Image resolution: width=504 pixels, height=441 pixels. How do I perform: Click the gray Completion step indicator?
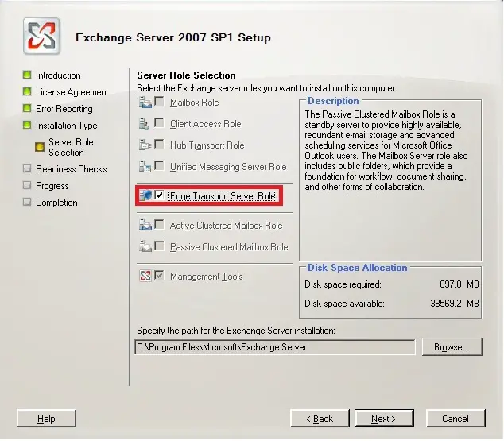click(x=27, y=202)
